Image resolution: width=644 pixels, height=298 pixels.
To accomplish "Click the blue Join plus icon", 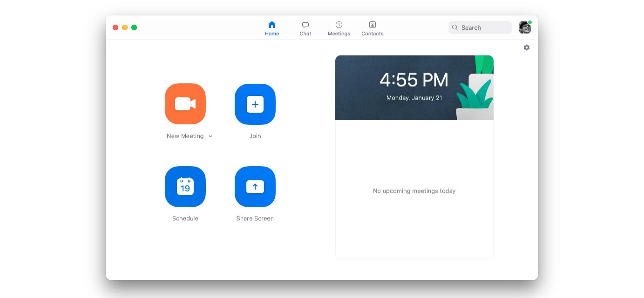I will pos(255,104).
